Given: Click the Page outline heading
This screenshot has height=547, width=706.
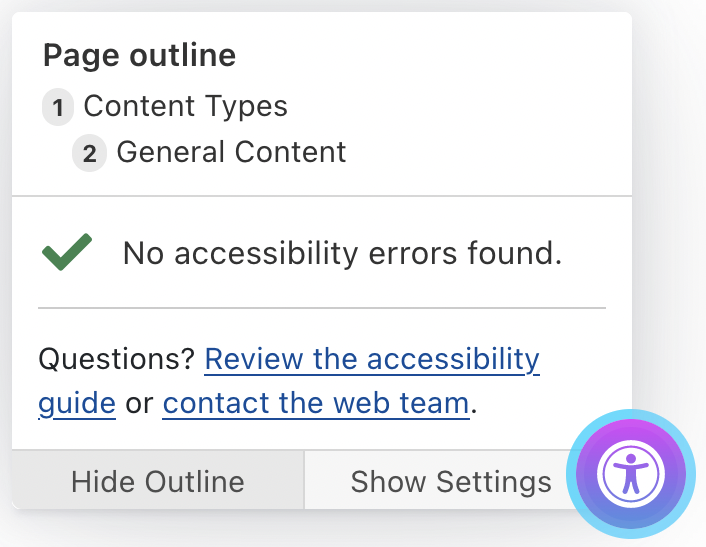Looking at the screenshot, I should coord(139,56).
